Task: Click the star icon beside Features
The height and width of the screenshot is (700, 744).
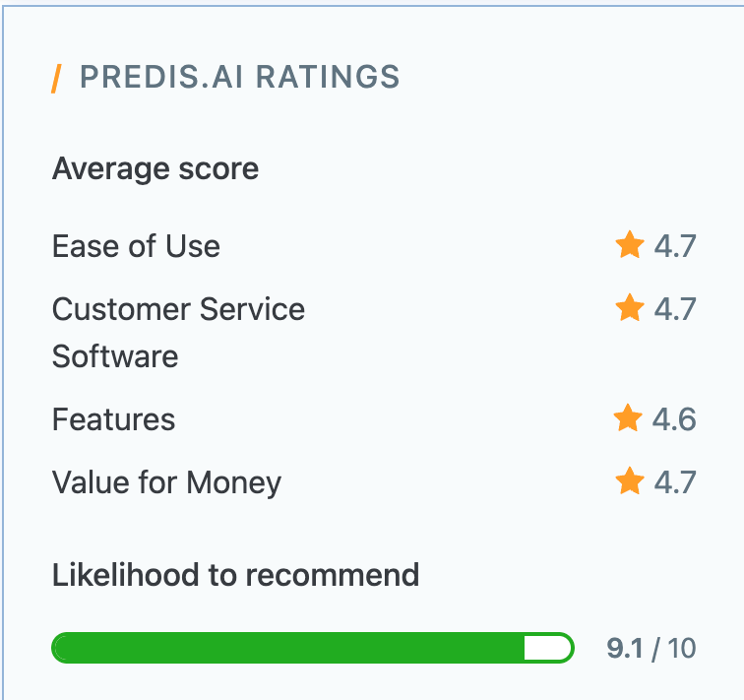Action: 628,419
